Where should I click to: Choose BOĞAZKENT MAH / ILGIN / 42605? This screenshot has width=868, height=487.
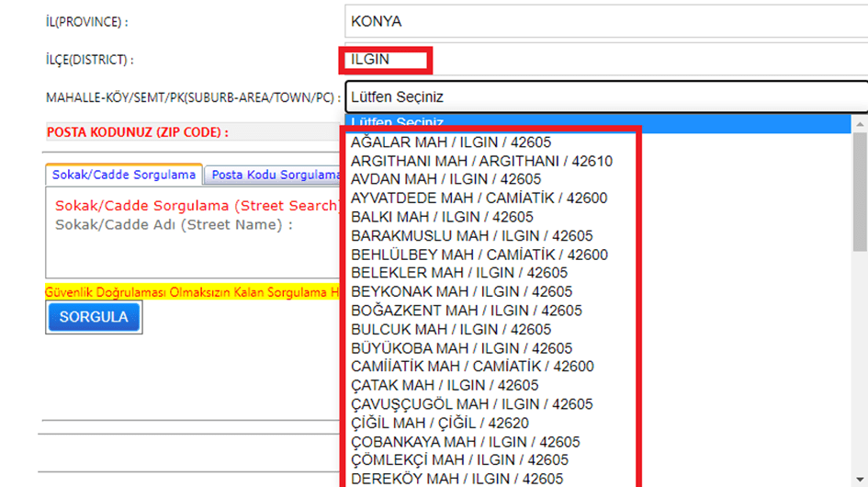point(466,311)
